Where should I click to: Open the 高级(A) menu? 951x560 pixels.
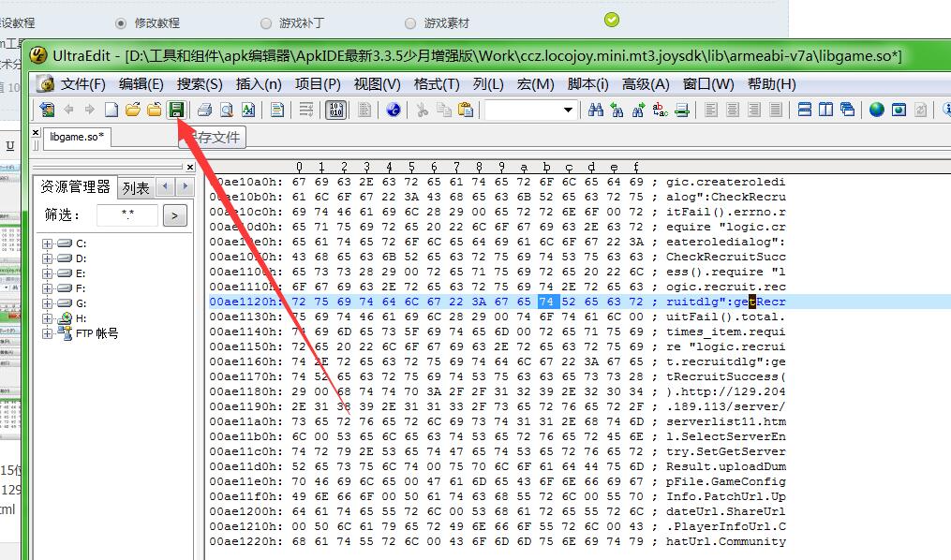point(645,83)
